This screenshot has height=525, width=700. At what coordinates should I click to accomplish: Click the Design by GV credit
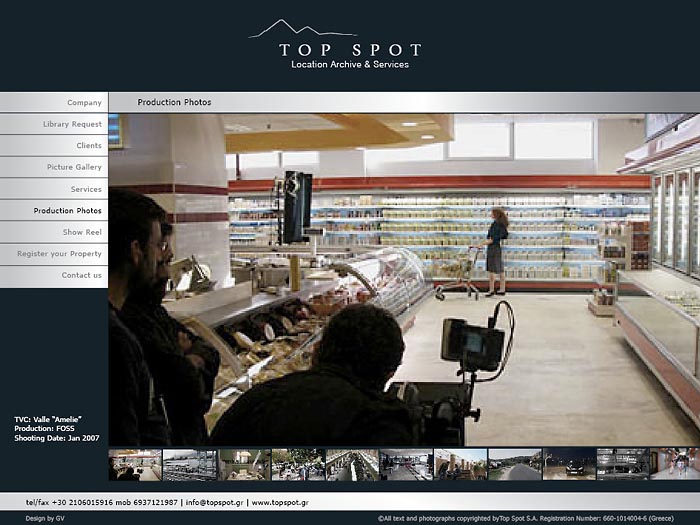44,518
